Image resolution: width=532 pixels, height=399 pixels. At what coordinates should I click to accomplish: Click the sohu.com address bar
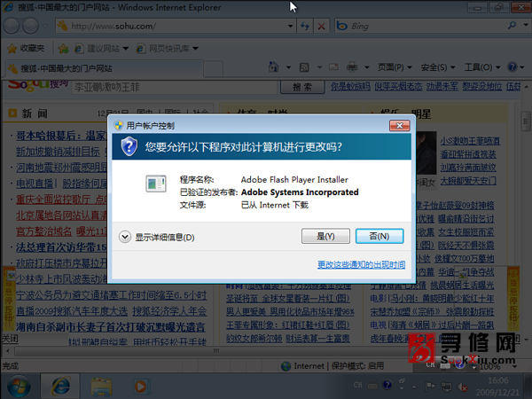coord(173,26)
